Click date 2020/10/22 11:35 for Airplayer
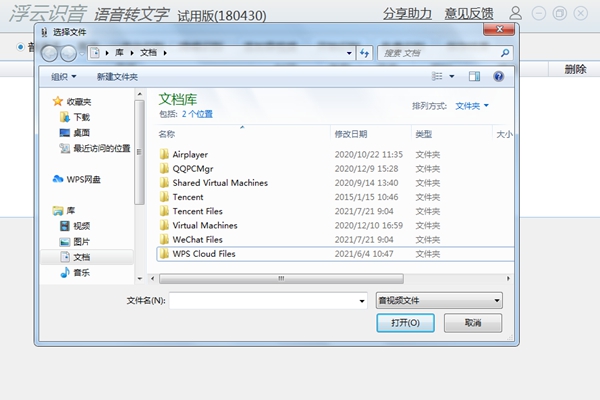This screenshot has width=600, height=400. (368, 154)
